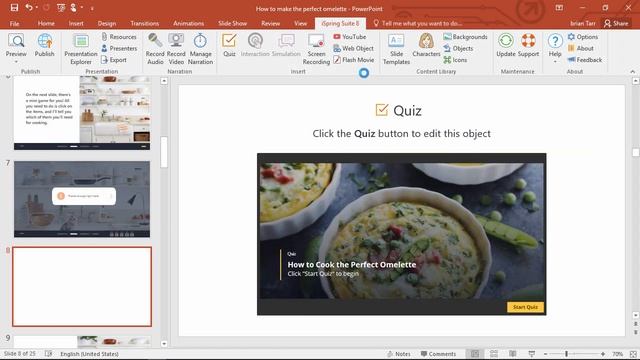Click the Start Quiz button on slide

click(x=525, y=307)
